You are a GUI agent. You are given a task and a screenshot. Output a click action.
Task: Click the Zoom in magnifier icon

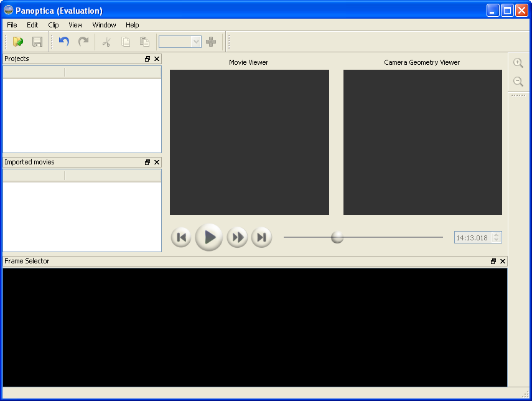click(518, 63)
